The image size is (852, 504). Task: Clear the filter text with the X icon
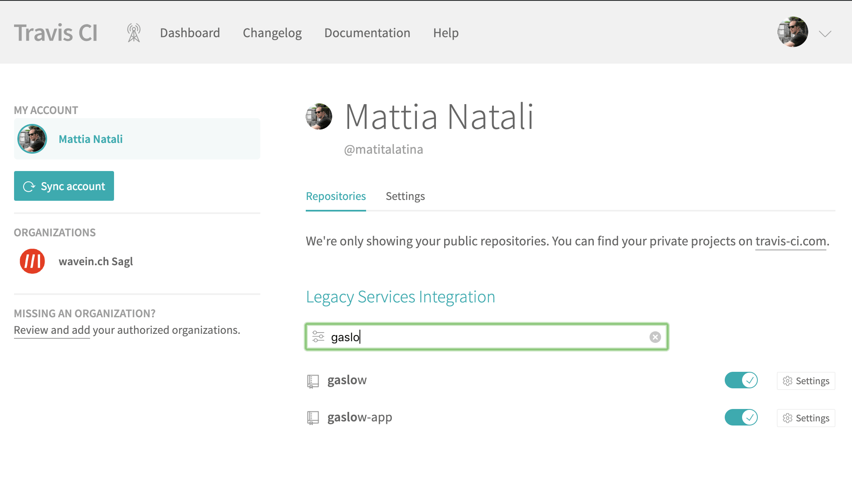pyautogui.click(x=655, y=337)
